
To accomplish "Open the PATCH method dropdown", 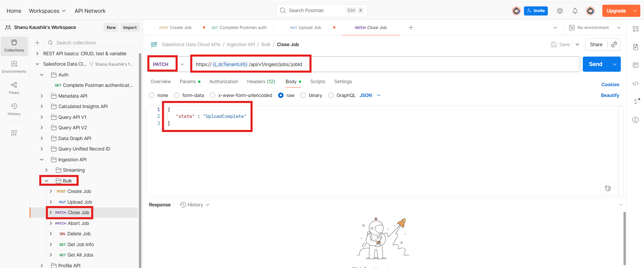I will [182, 64].
